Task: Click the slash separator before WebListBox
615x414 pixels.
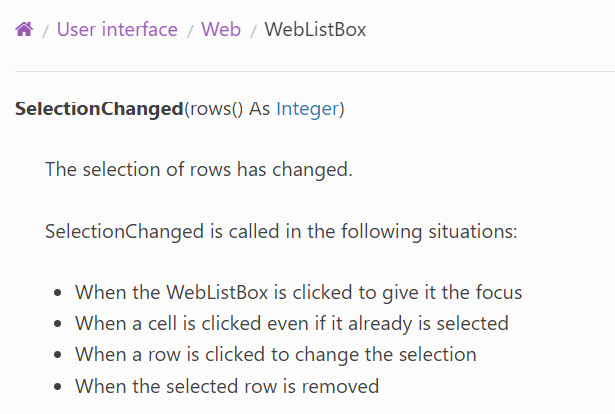Action: [x=253, y=30]
